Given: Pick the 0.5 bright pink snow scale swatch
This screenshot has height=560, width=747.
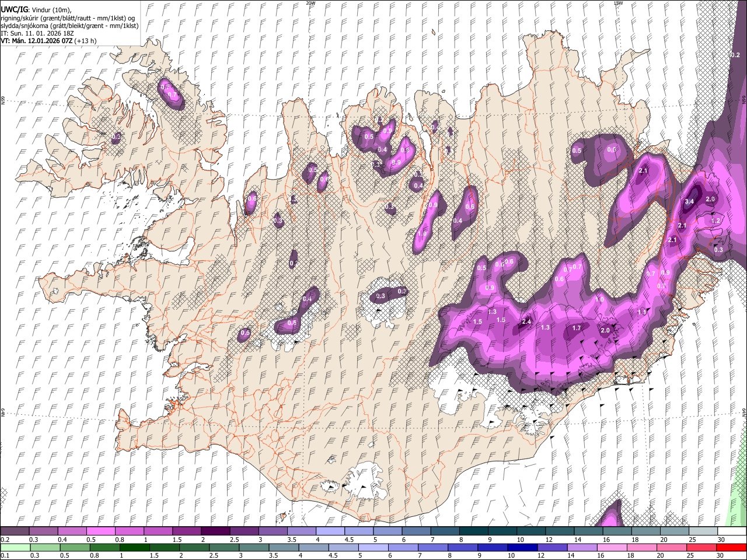Looking at the screenshot, I should tap(100, 531).
